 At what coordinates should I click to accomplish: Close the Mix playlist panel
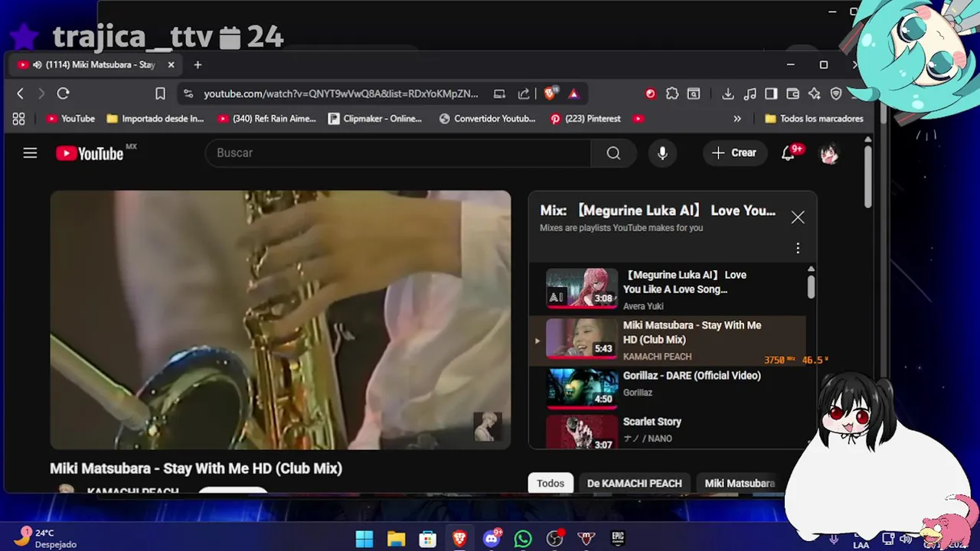tap(798, 217)
